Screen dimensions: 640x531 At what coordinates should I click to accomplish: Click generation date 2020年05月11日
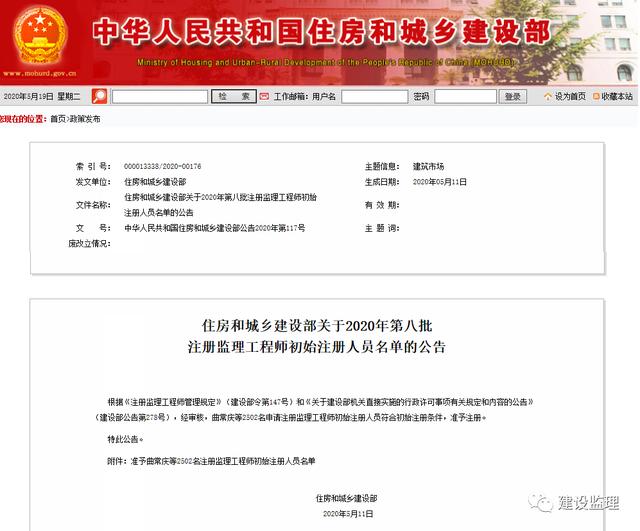click(x=440, y=182)
